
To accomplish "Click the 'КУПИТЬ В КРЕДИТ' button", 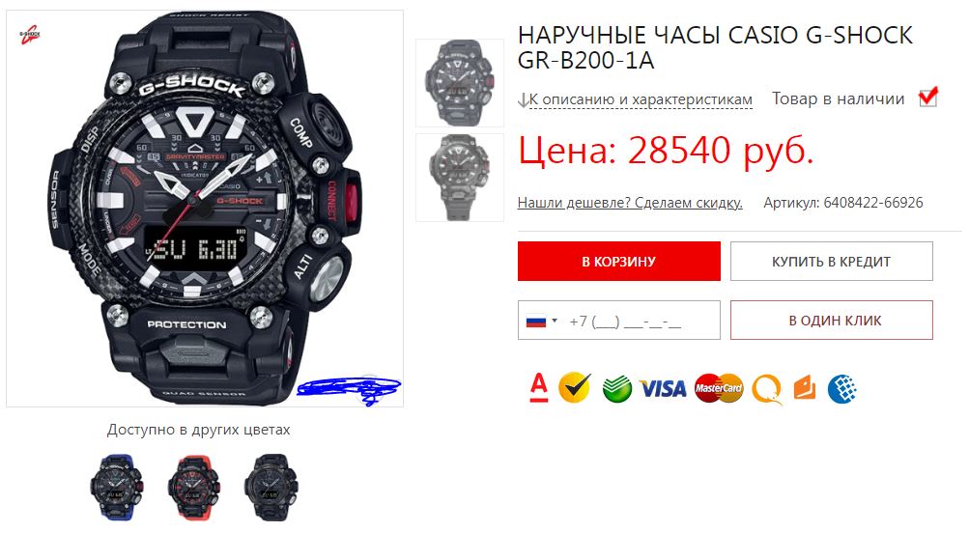I will pos(831,261).
